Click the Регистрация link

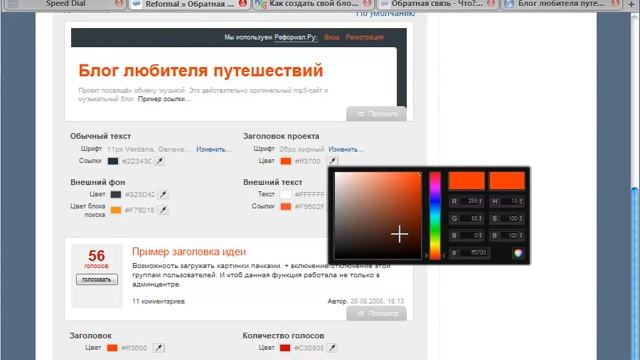pos(364,37)
